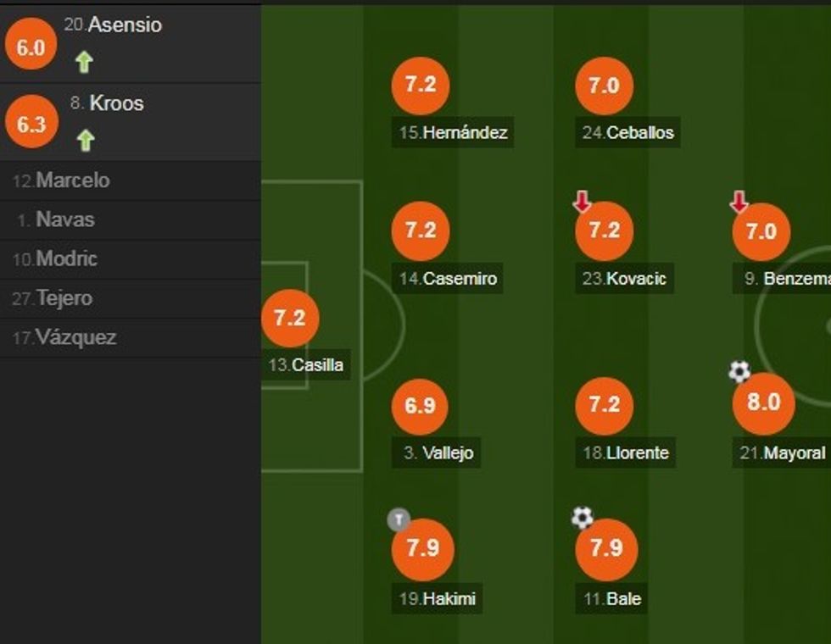Click the Hernández player name label
The height and width of the screenshot is (644, 831).
(x=465, y=133)
